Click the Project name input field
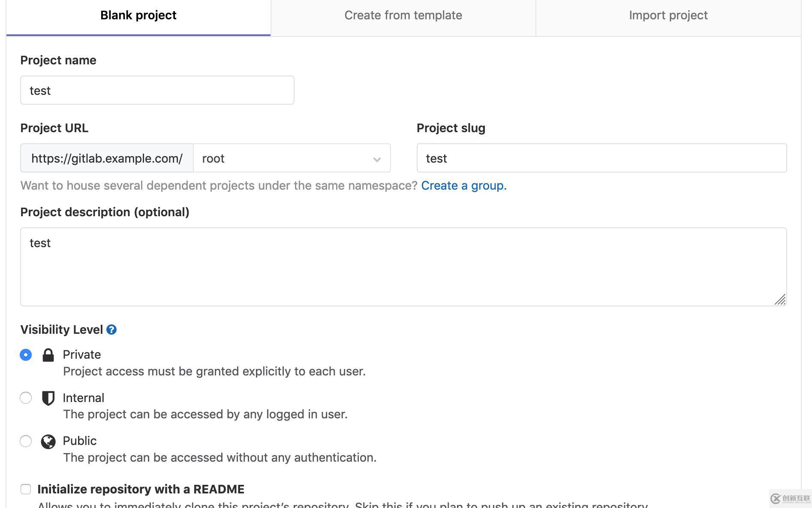Image resolution: width=812 pixels, height=508 pixels. tap(157, 91)
